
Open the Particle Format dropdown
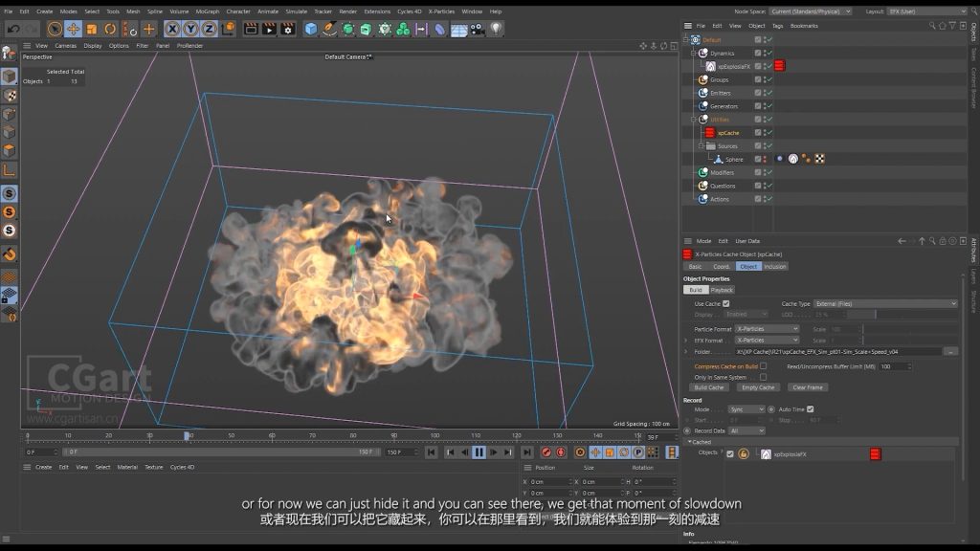click(767, 329)
